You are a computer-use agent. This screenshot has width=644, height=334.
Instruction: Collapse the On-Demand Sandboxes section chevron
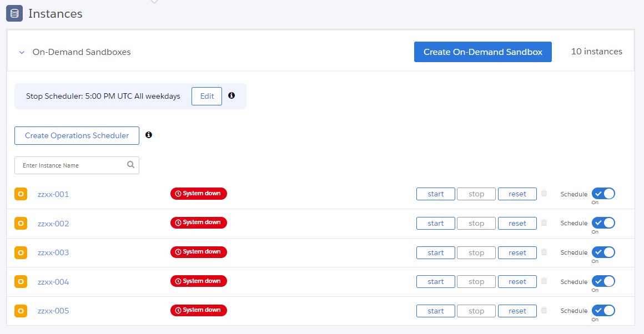[x=22, y=52]
